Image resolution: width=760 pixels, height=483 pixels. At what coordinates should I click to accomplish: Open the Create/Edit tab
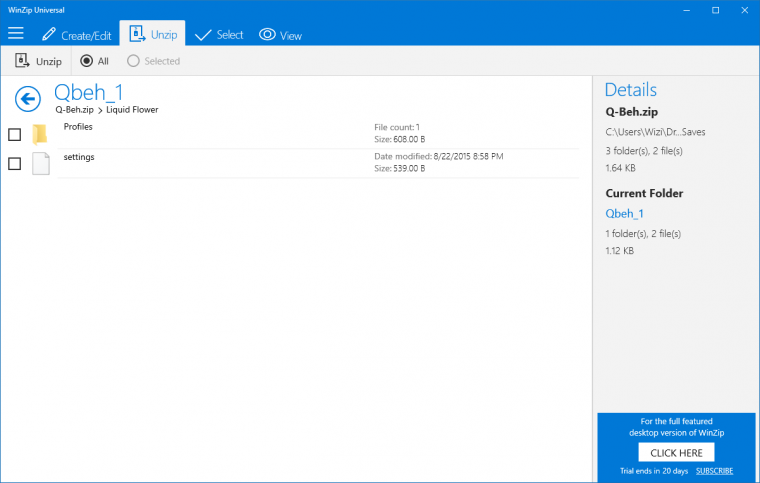click(77, 35)
